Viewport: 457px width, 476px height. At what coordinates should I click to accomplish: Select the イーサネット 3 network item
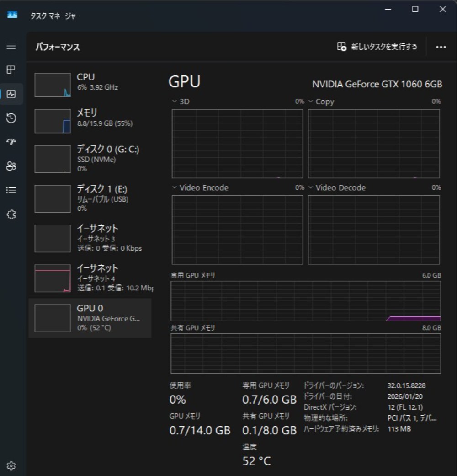[90, 238]
